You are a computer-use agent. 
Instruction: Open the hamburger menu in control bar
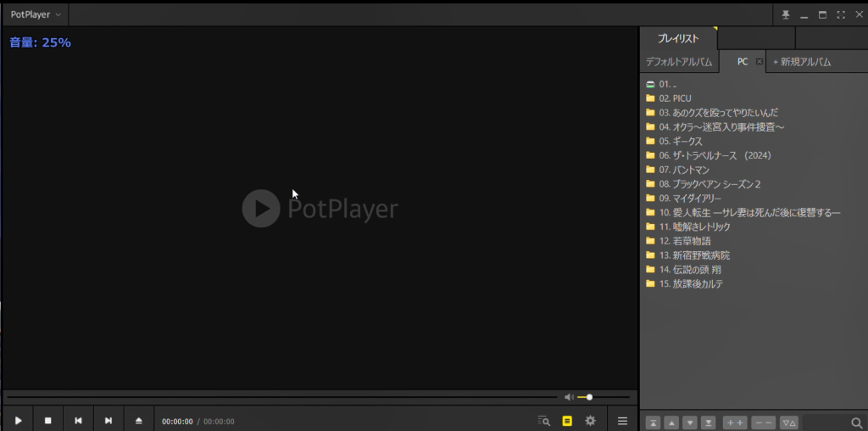(x=623, y=421)
